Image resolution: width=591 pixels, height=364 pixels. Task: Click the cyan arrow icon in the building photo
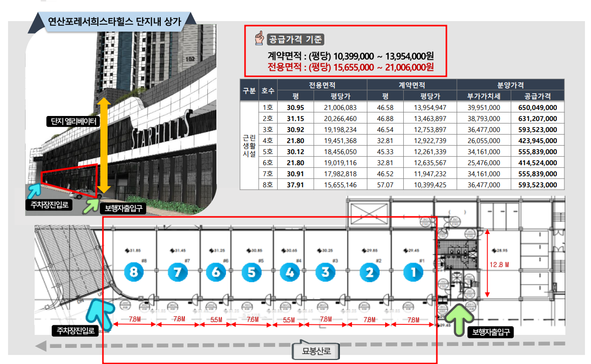34,191
